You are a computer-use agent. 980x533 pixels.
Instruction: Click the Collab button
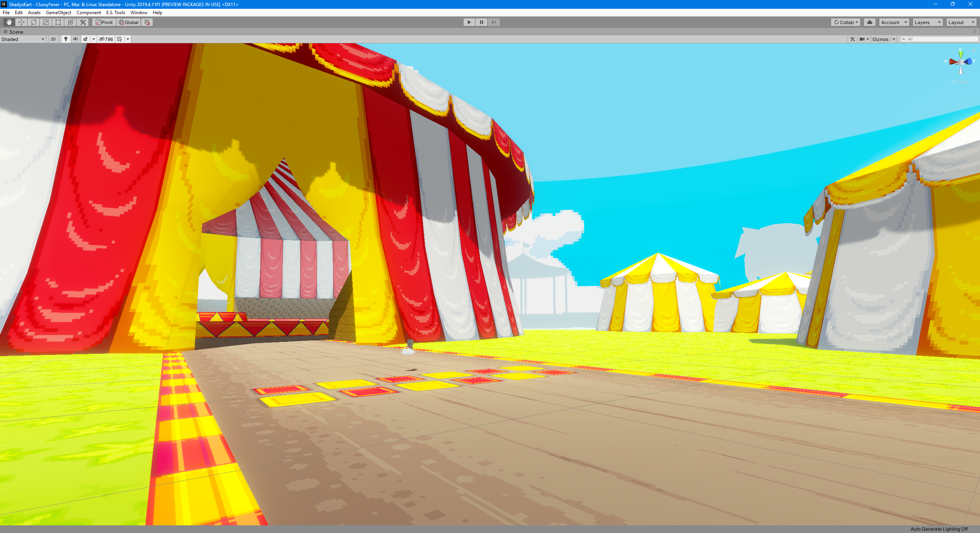(x=846, y=22)
